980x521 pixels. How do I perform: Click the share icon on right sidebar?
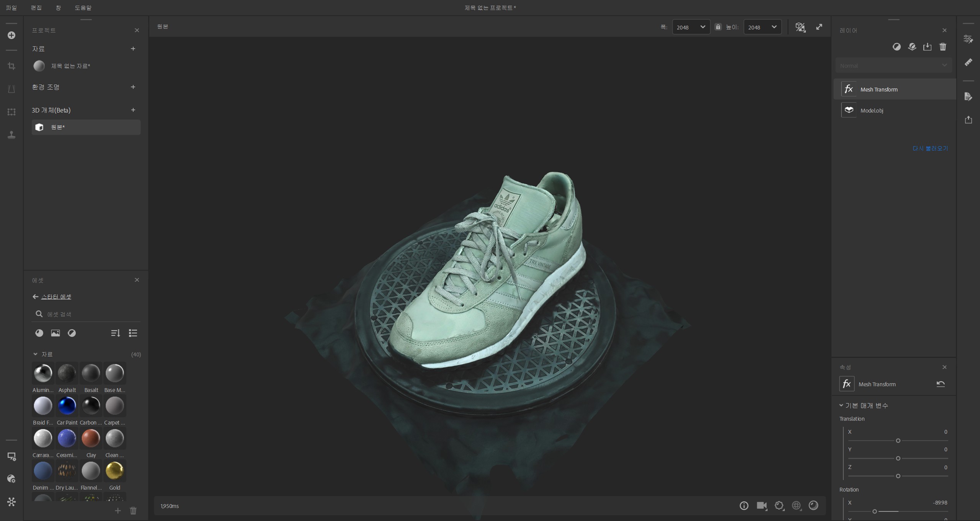coord(969,120)
